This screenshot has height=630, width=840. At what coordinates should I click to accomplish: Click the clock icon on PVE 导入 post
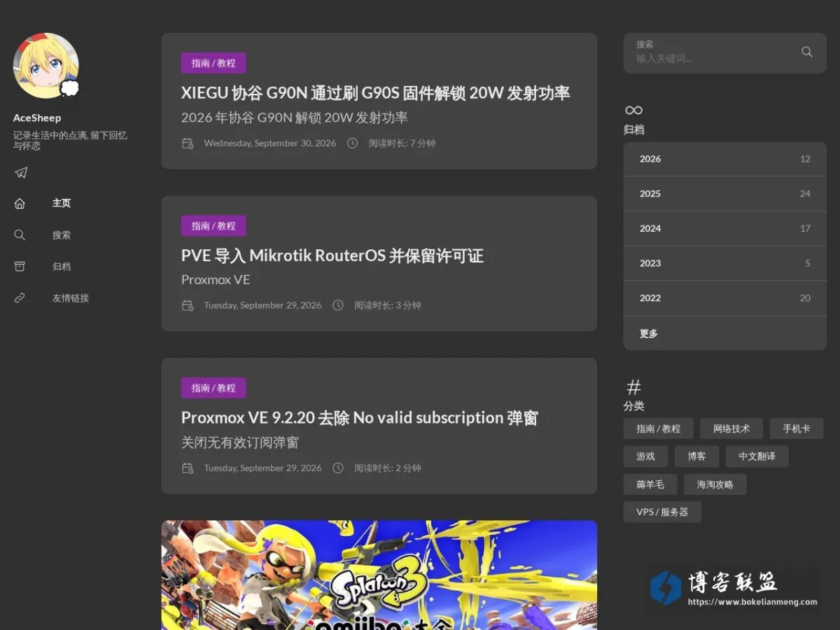338,305
